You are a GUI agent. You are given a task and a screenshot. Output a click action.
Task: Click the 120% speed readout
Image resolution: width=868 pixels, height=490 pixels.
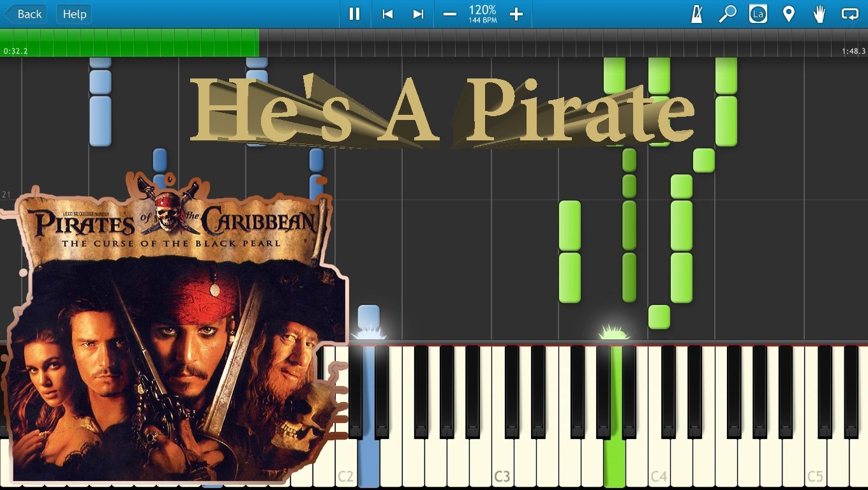483,10
